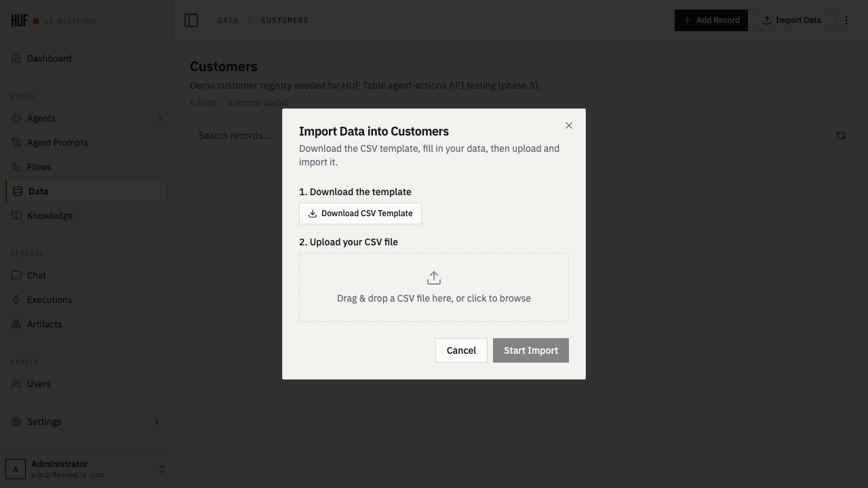Image resolution: width=868 pixels, height=488 pixels.
Task: Select the Data sidebar item
Action: pyautogui.click(x=87, y=191)
